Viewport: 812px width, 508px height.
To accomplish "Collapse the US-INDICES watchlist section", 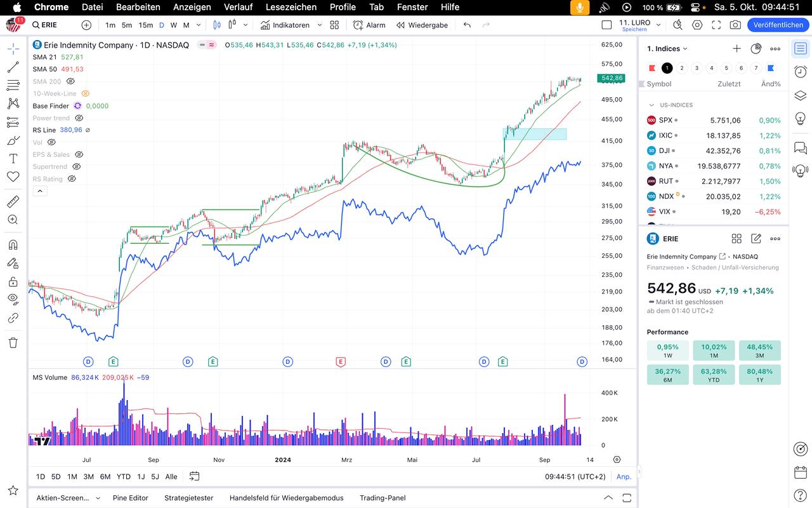I will tap(652, 105).
